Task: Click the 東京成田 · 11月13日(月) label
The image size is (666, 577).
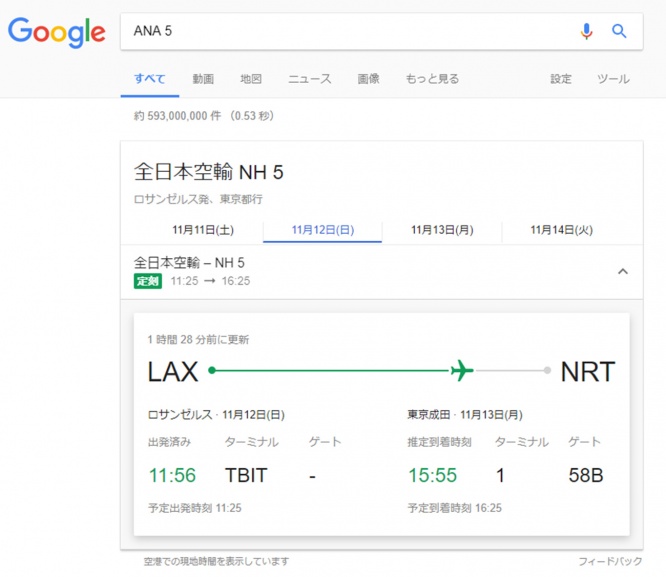Action: (465, 415)
